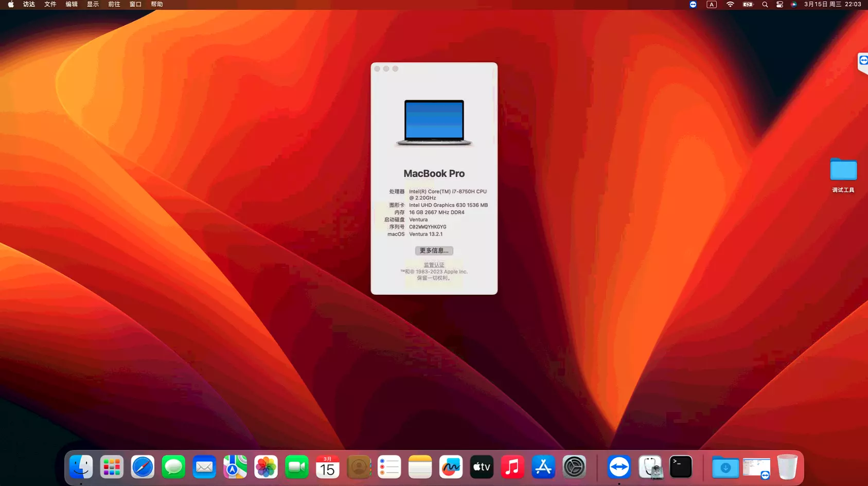Launch TeamViewer from the Dock

(x=619, y=467)
